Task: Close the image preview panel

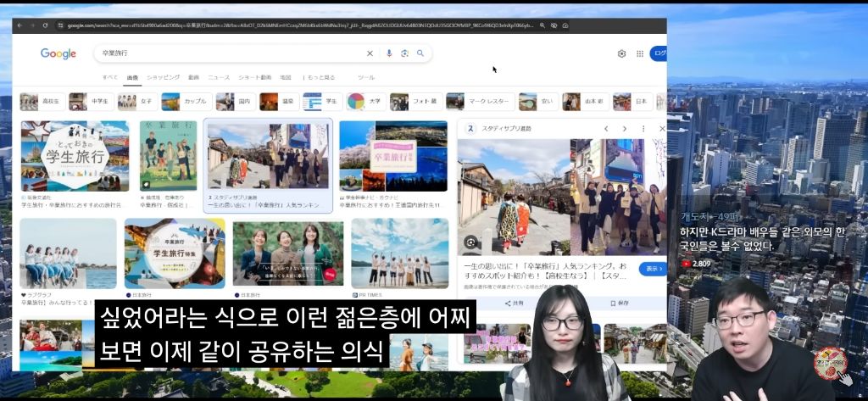Action: (x=662, y=129)
